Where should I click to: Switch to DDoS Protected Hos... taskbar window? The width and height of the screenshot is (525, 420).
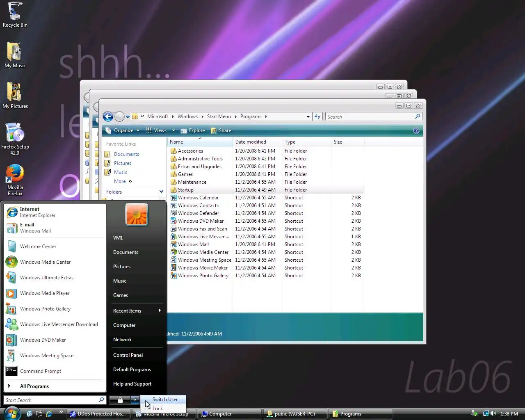[99, 414]
